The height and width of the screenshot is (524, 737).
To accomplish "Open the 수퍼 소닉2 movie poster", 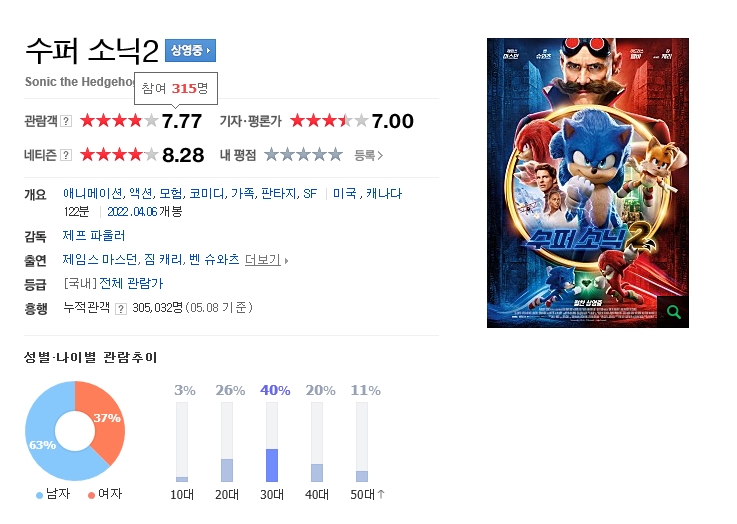I will [x=588, y=183].
